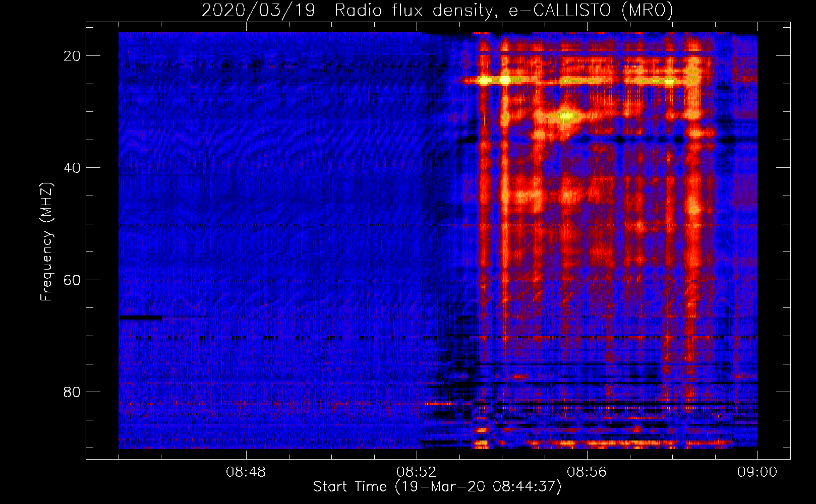The image size is (816, 504).
Task: Click the 08:56 time tick label
Action: [x=587, y=472]
